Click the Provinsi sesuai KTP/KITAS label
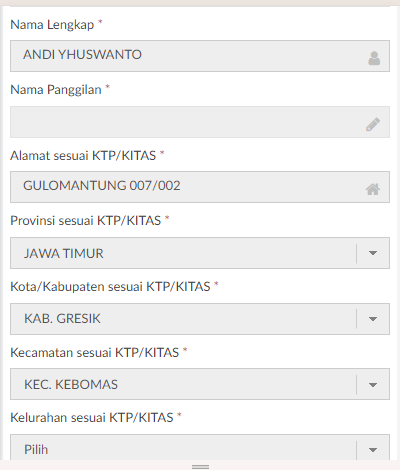The width and height of the screenshot is (400, 470). (x=86, y=221)
